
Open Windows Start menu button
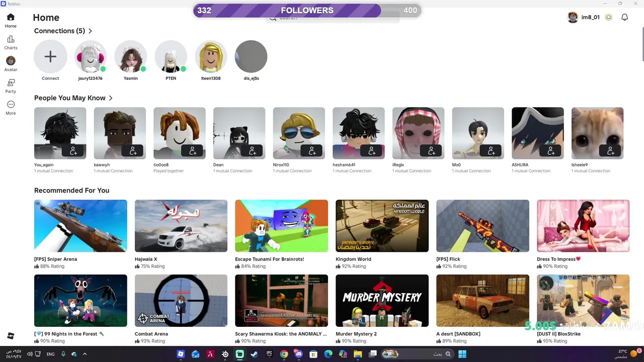(x=462, y=354)
